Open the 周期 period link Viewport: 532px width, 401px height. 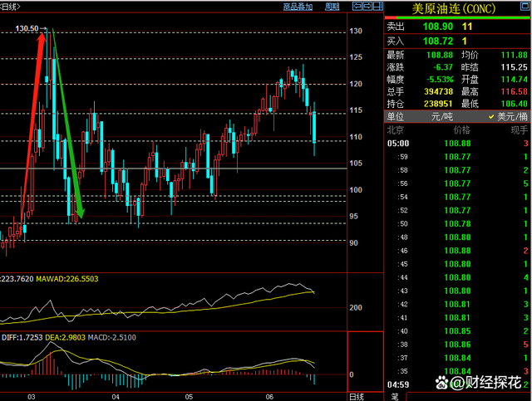(332, 7)
